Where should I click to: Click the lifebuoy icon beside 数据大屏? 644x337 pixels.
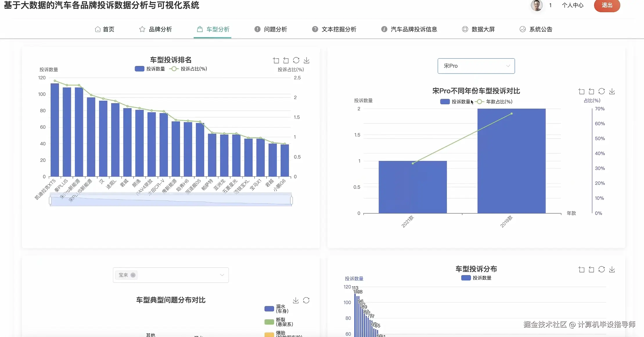465,29
